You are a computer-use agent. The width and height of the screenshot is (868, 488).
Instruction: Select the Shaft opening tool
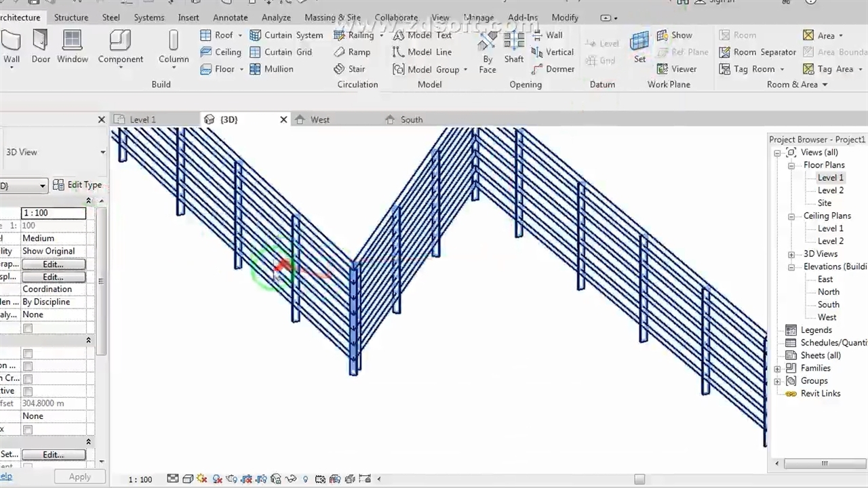click(x=513, y=46)
